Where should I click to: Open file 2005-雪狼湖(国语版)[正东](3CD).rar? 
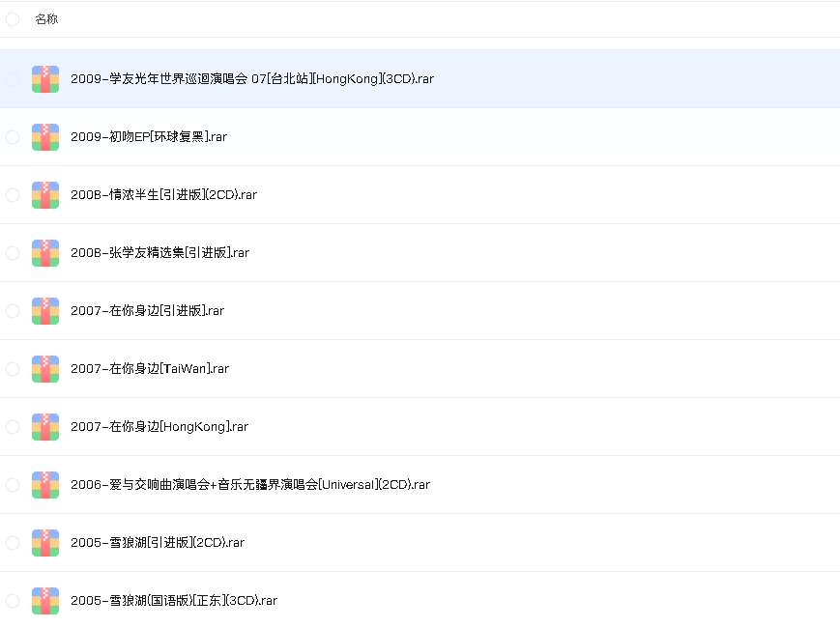click(x=174, y=600)
